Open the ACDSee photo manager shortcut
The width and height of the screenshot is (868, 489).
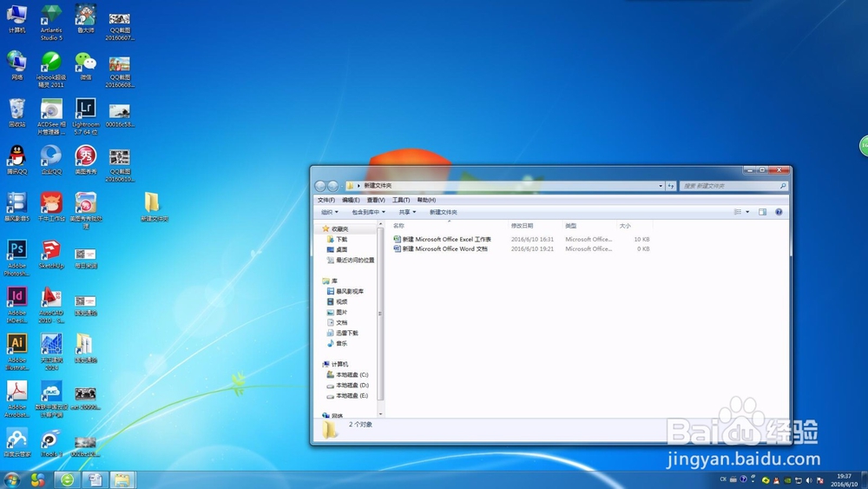click(x=51, y=116)
